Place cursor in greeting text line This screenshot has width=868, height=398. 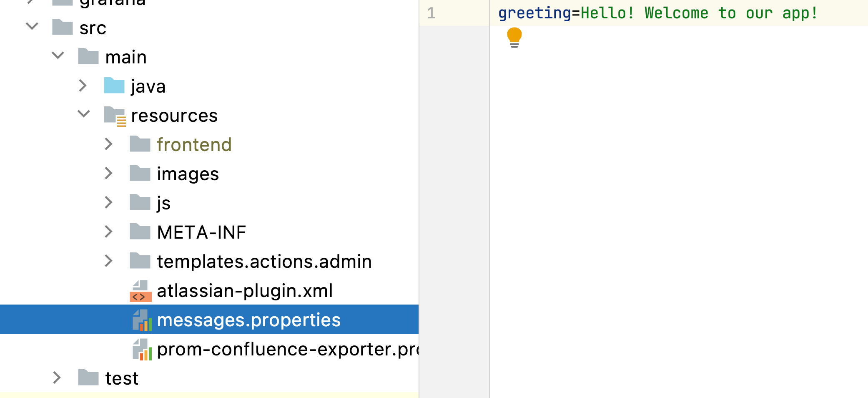(x=657, y=13)
